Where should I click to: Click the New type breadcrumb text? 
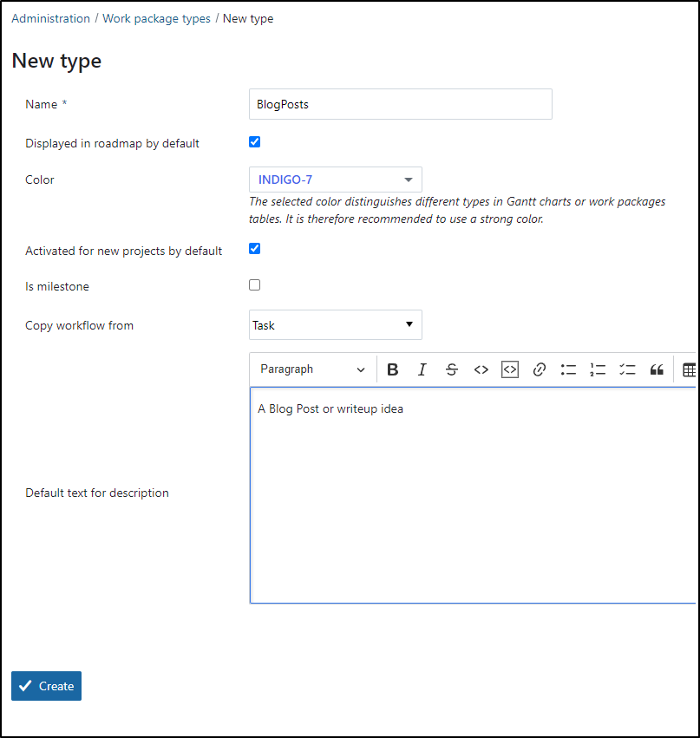(x=248, y=18)
